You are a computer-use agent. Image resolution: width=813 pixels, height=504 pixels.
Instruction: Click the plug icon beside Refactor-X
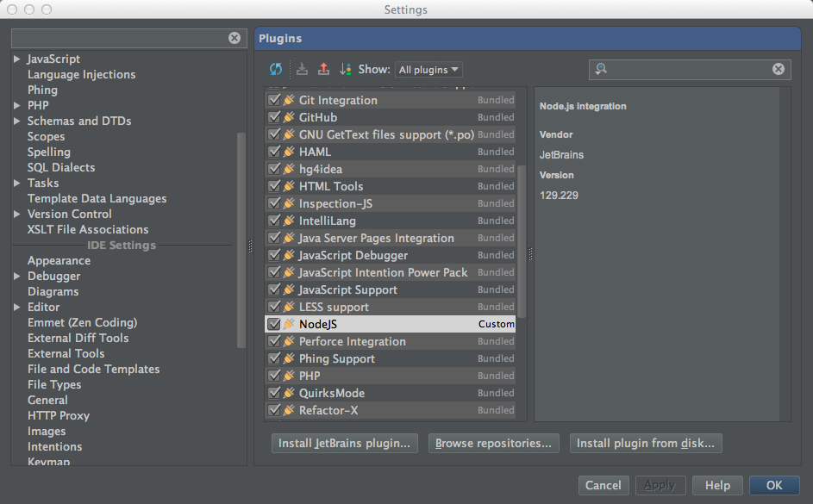pos(290,410)
